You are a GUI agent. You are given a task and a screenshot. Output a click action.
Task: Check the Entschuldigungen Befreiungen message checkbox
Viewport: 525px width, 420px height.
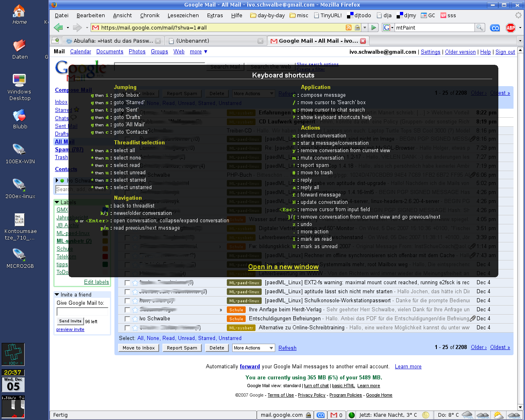(x=128, y=319)
